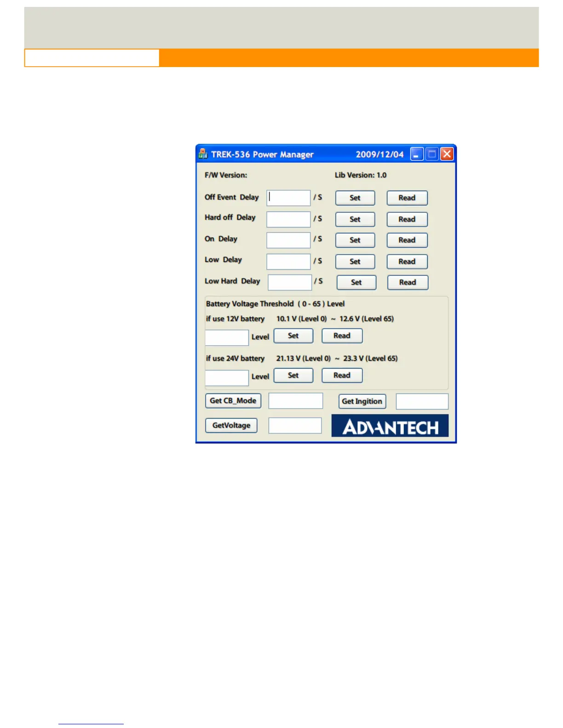Focus the Low Delay input field

(288, 262)
